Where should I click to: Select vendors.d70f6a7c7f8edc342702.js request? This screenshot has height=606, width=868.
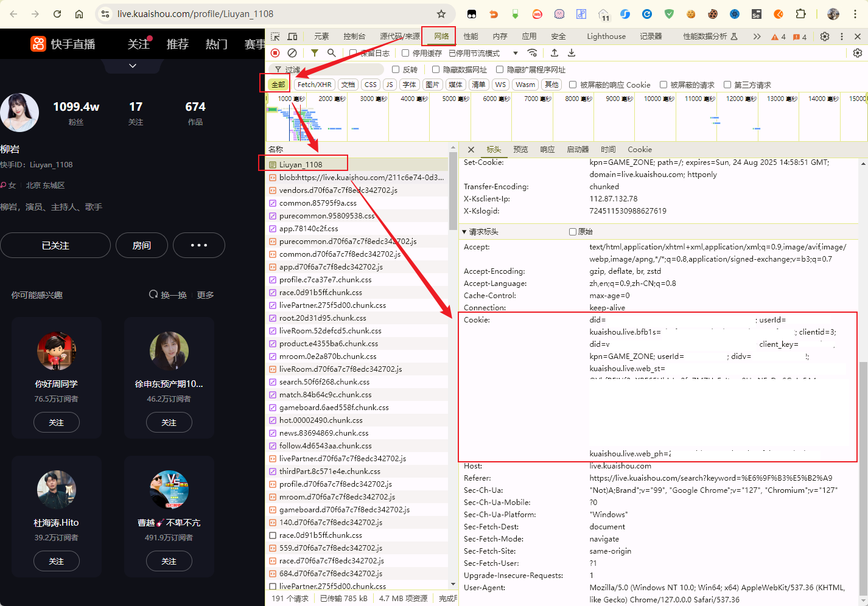pyautogui.click(x=338, y=190)
